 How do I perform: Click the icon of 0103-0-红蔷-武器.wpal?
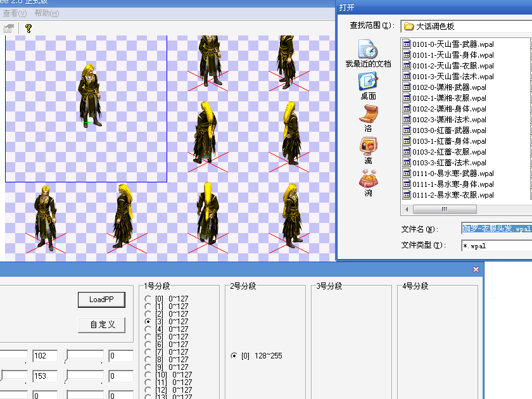(x=407, y=130)
